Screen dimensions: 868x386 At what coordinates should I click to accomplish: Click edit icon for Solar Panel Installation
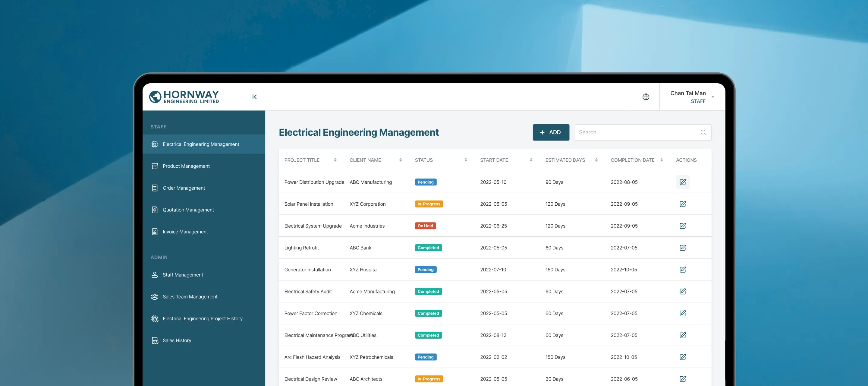tap(682, 204)
